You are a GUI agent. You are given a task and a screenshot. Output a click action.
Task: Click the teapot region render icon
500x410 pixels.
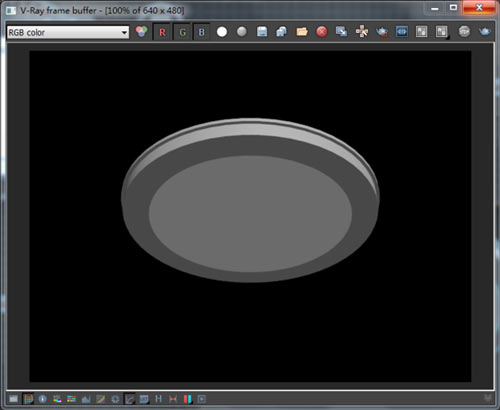[x=382, y=32]
